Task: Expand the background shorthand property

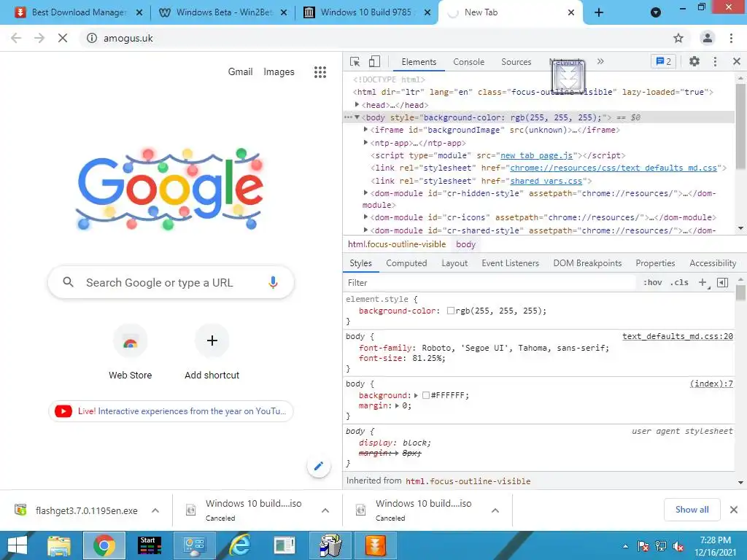Action: tap(416, 395)
